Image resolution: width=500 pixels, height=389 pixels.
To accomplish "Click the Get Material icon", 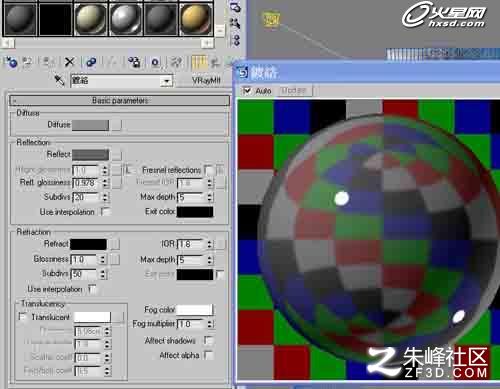I will [x=11, y=62].
